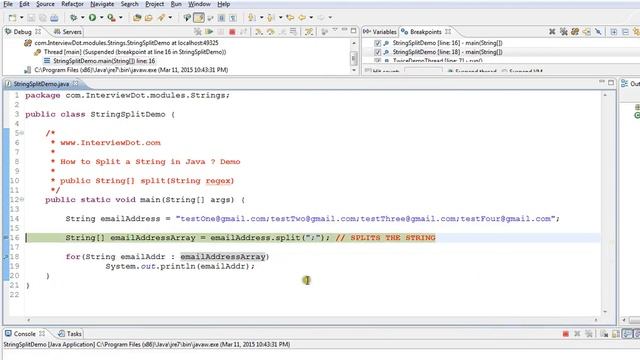
Task: Toggle Skip All Breakpoints icon
Action: tap(598, 31)
